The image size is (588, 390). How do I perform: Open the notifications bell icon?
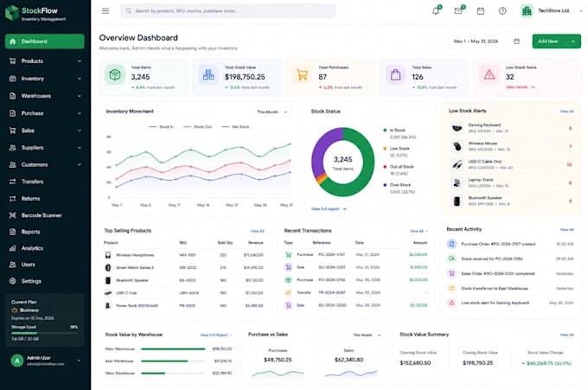pos(436,11)
